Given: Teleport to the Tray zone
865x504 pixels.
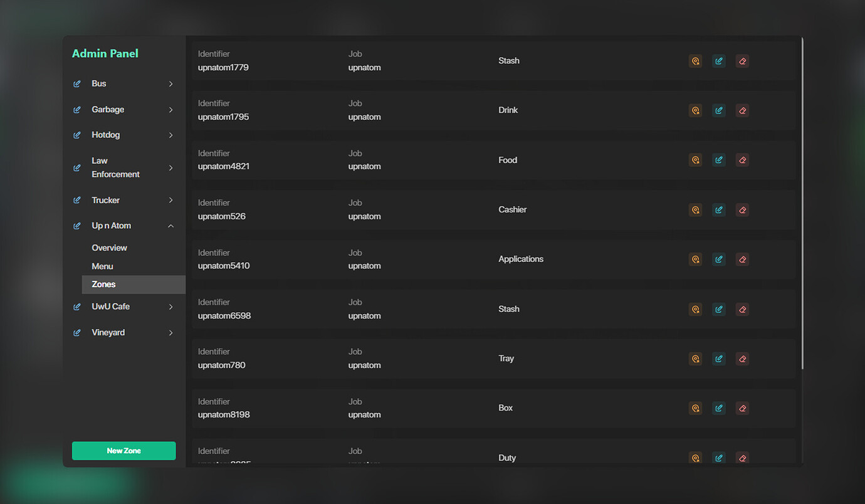Looking at the screenshot, I should (695, 359).
